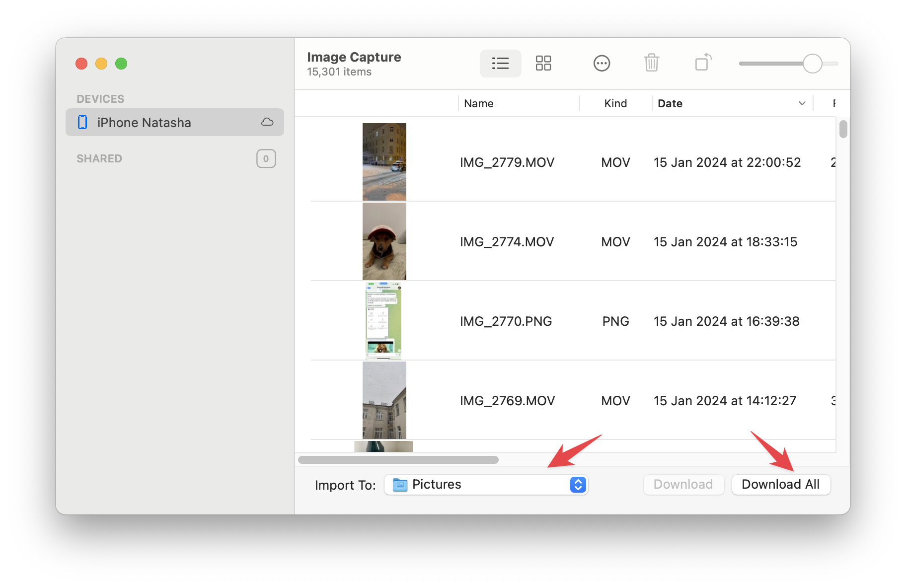Sort files by the Kind column

(x=615, y=103)
